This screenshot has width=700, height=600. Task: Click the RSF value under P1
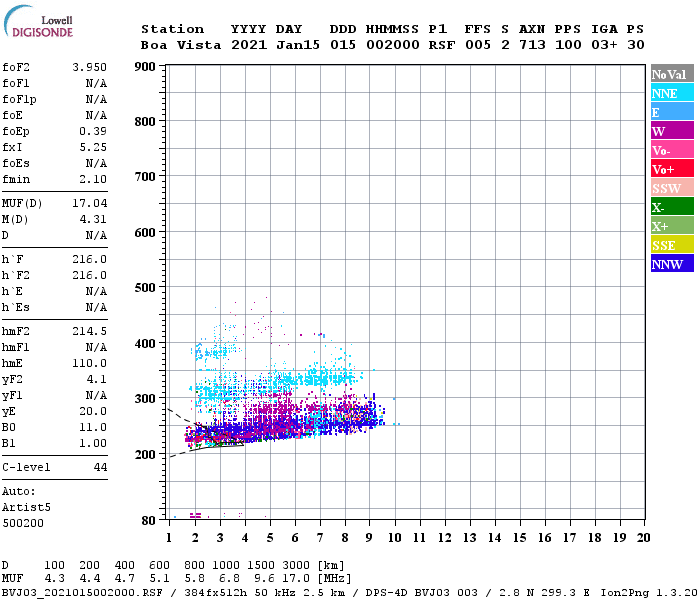(x=442, y=45)
